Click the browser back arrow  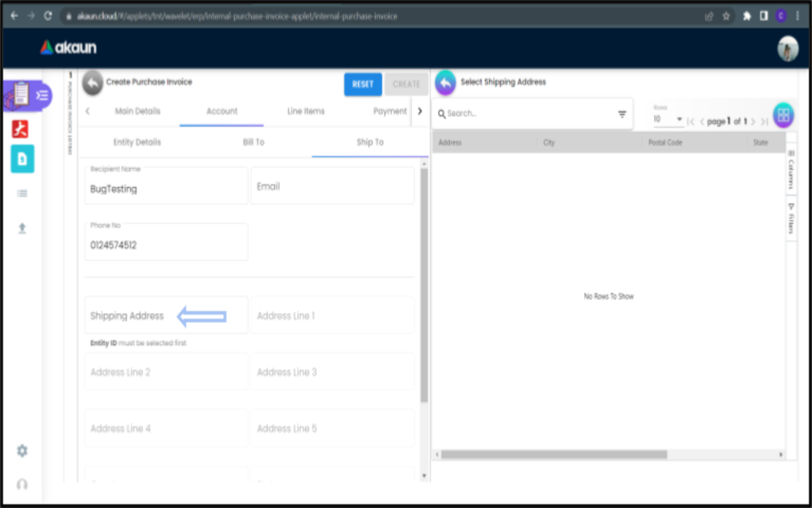(14, 16)
